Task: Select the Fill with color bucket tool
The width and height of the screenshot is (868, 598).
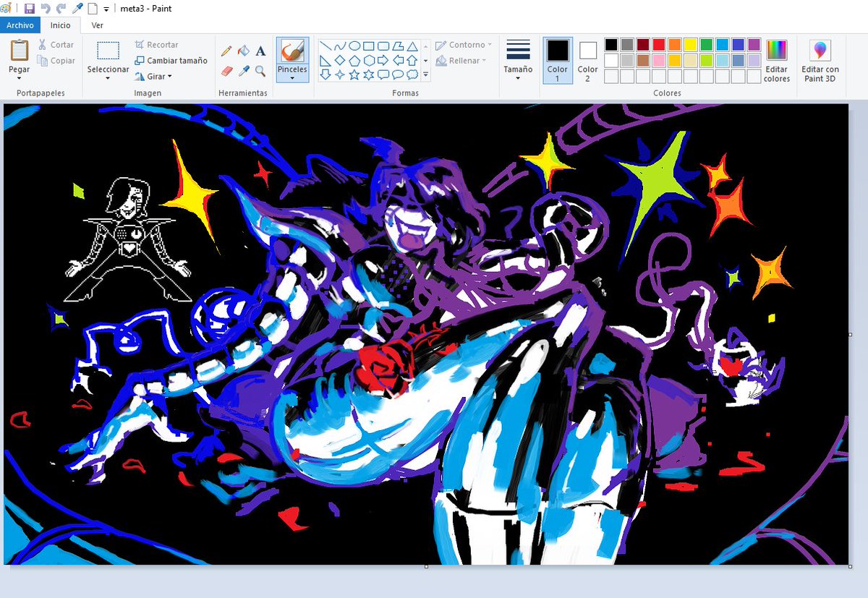Action: [244, 51]
